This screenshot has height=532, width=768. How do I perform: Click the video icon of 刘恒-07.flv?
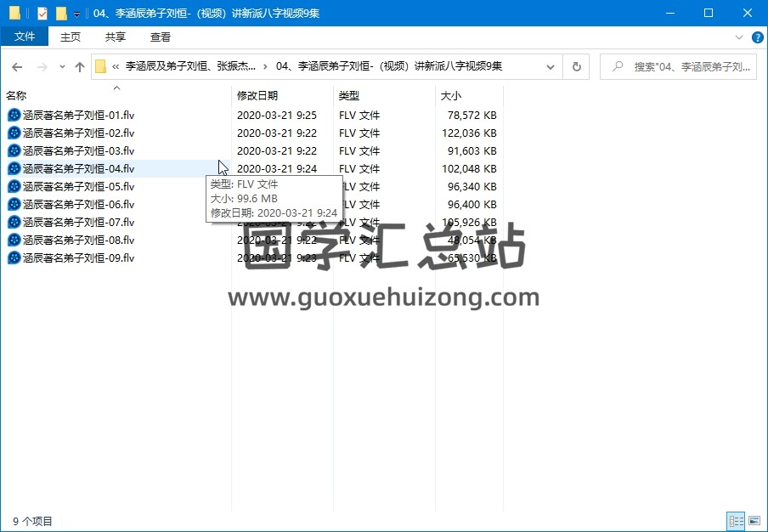click(x=14, y=223)
